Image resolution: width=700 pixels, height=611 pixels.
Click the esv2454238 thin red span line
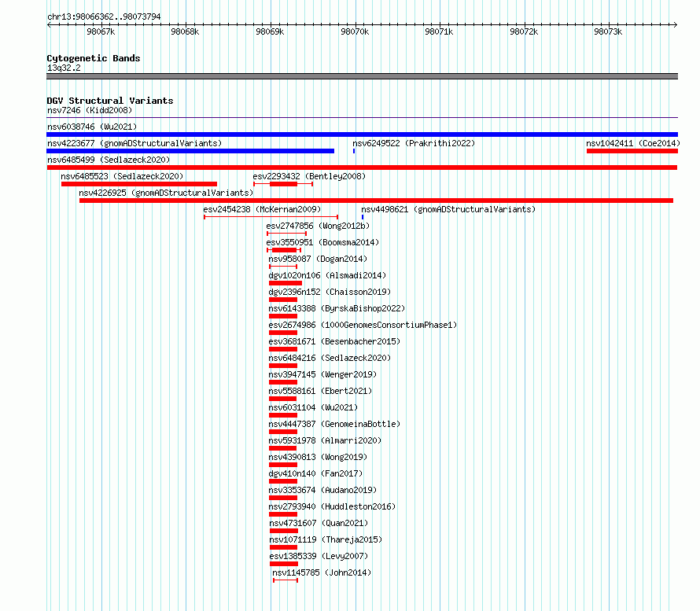point(271,217)
